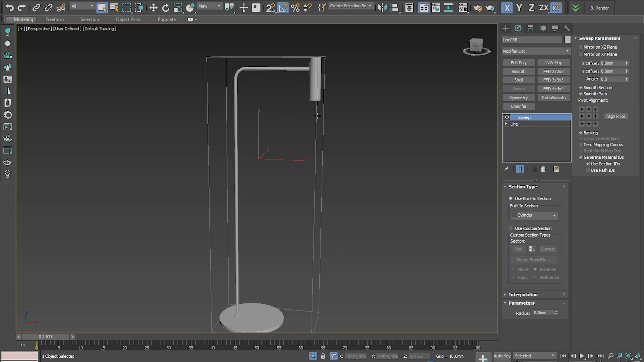Screen dimensions: 644x362
Task: Uncheck the Banking option
Action: click(x=581, y=133)
